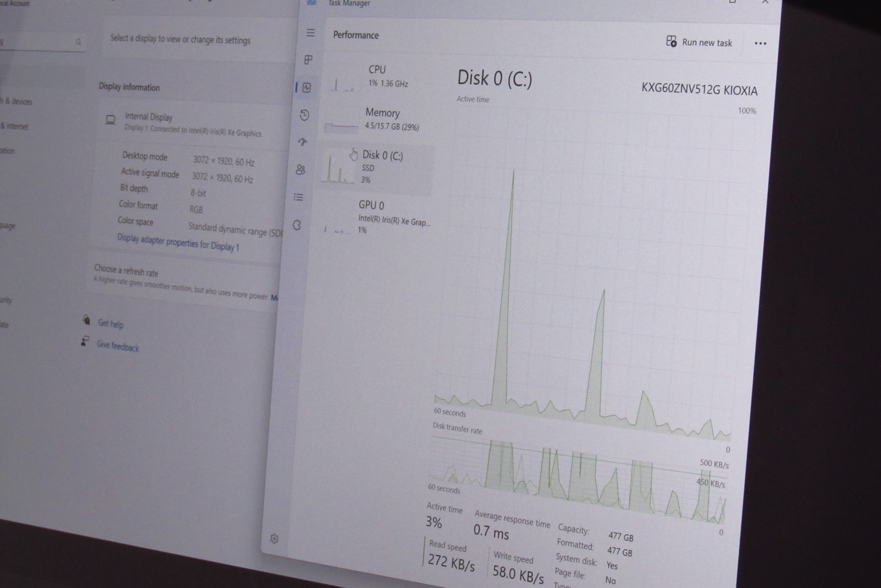Open the Users page icon
Viewport: 881px width, 588px height.
pyautogui.click(x=301, y=170)
